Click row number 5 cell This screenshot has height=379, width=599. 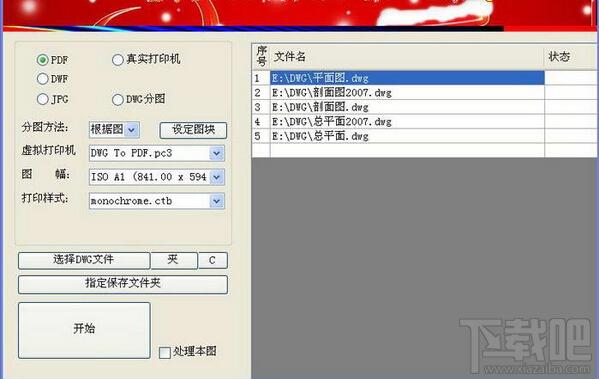tap(261, 136)
